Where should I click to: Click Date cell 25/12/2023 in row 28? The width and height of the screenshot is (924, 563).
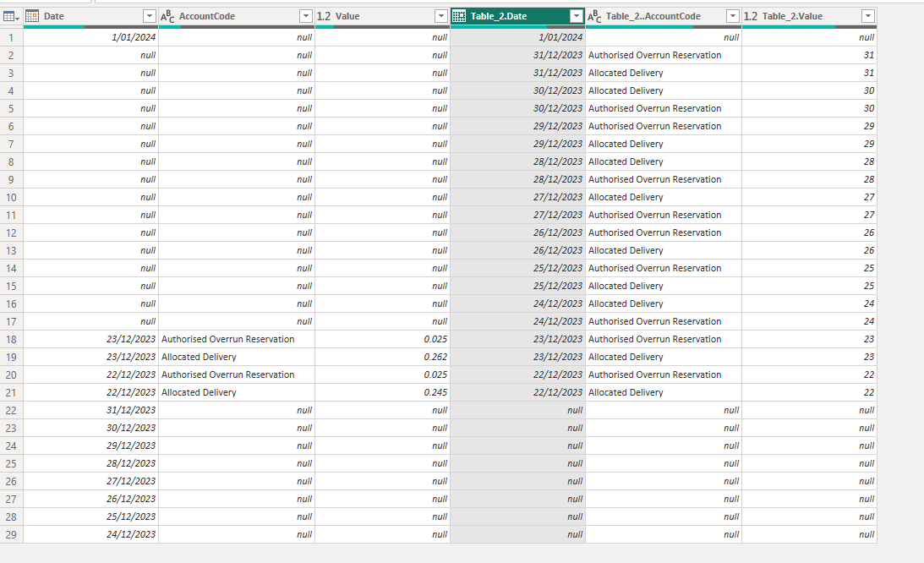coord(90,517)
